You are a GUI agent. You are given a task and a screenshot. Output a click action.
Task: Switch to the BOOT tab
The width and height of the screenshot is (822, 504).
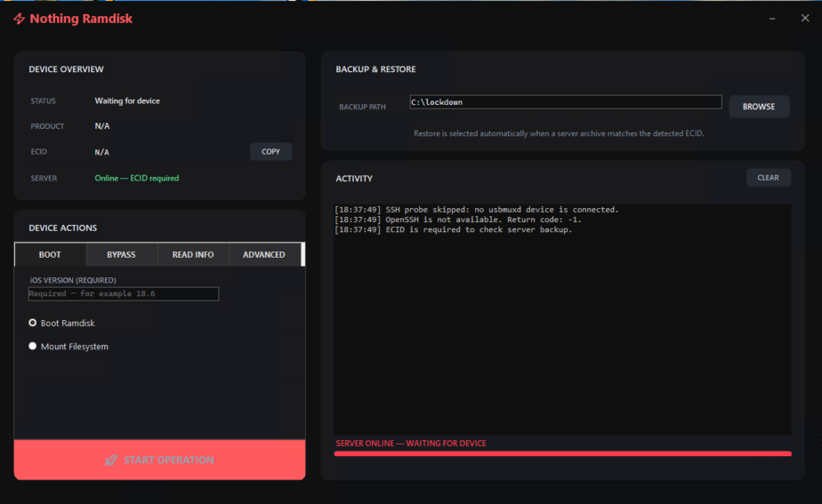(x=51, y=254)
